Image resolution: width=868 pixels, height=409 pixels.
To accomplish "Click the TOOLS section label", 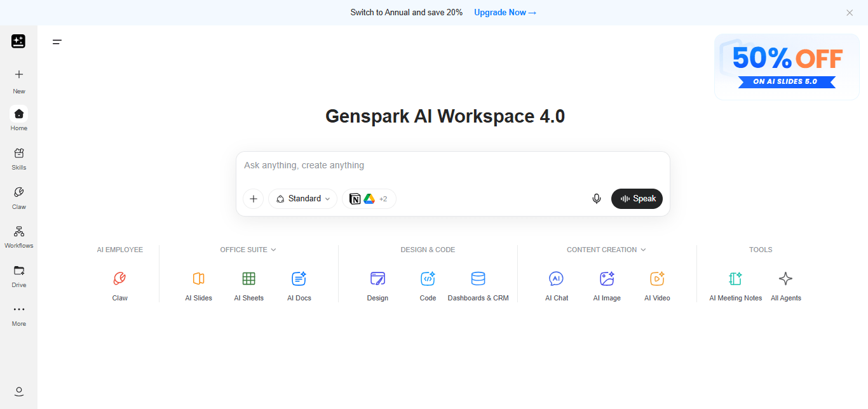I will [x=761, y=250].
